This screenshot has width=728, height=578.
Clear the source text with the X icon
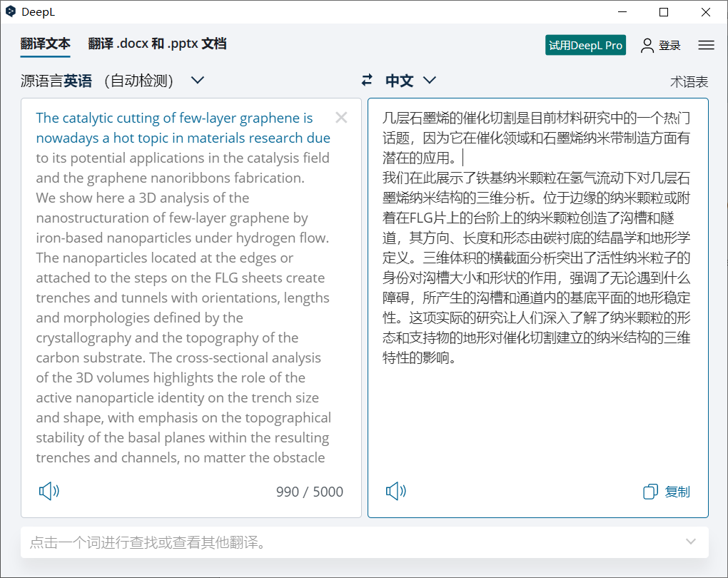[x=341, y=118]
